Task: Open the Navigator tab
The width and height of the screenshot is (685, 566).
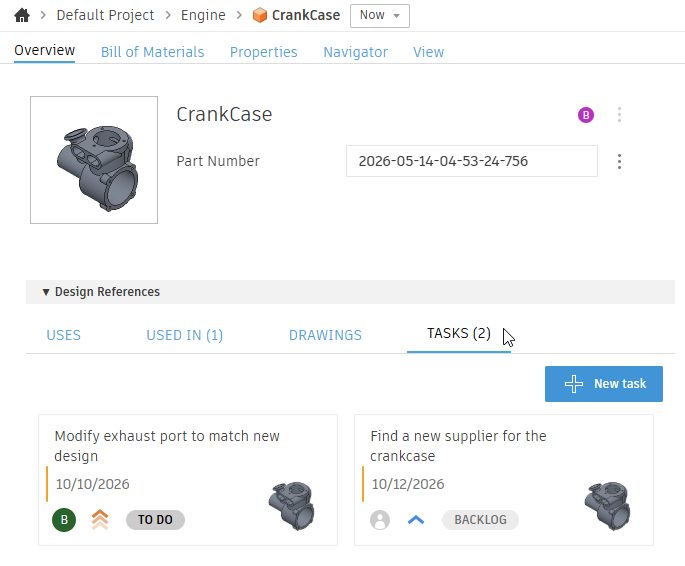Action: 356,52
